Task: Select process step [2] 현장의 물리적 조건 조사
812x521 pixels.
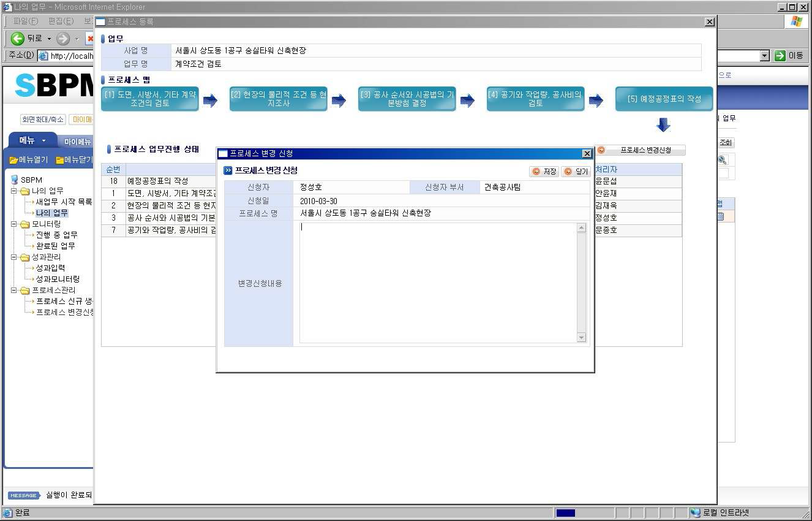Action: (279, 99)
